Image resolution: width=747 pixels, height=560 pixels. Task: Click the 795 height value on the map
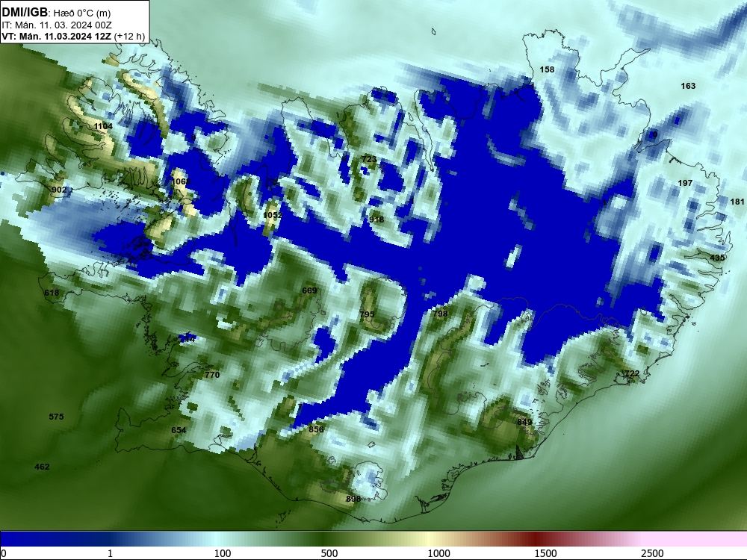[x=367, y=314]
